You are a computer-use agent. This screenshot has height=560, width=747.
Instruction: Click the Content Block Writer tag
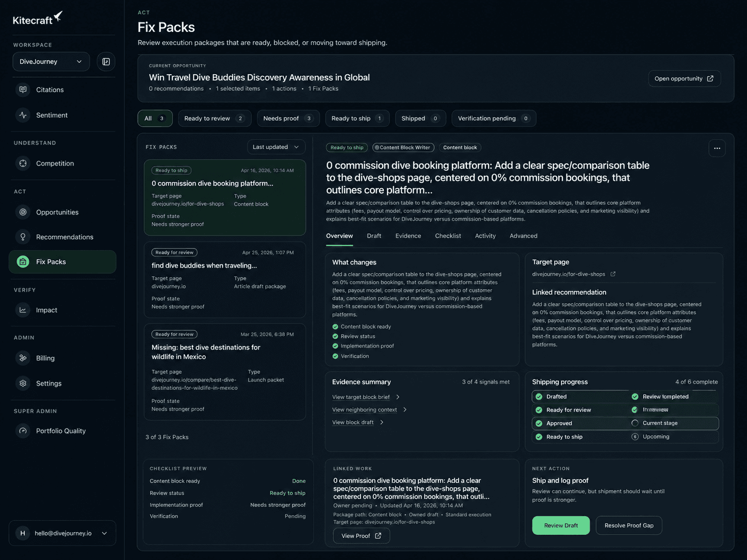(403, 147)
